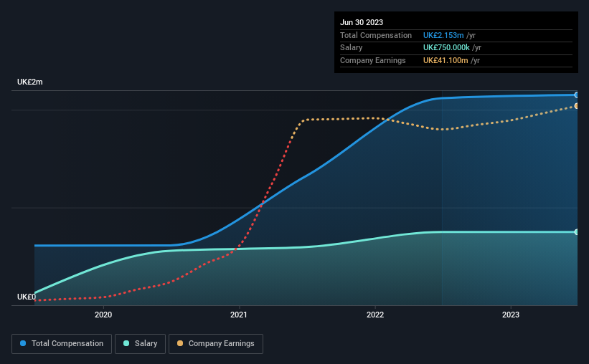The height and width of the screenshot is (364, 589).
Task: Click the 2023 x-axis label
Action: (511, 315)
